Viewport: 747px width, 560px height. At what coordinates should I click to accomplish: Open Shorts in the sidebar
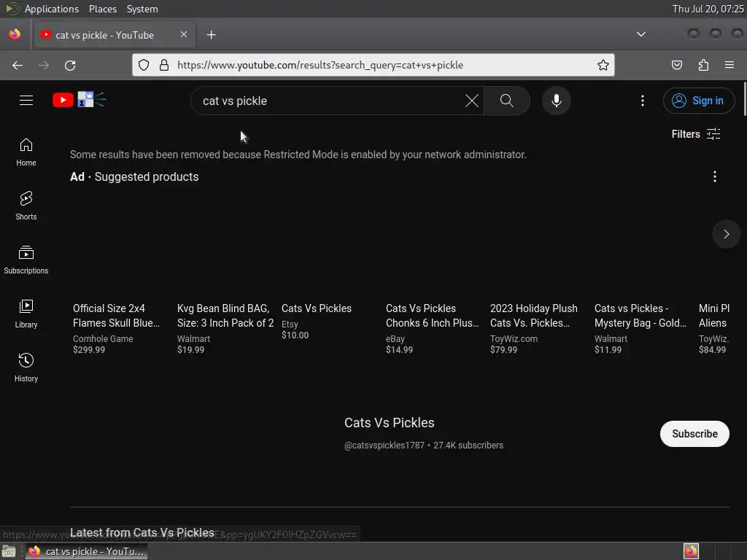pos(26,206)
